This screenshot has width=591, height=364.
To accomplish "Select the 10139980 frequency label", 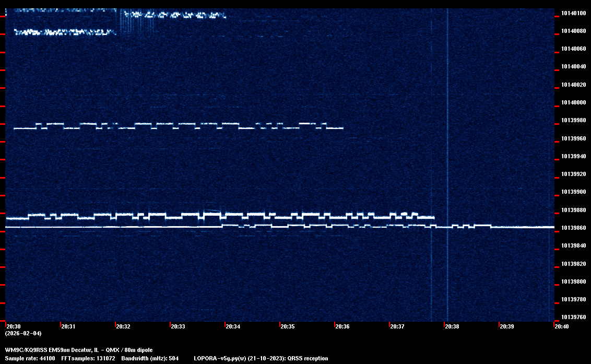I will [573, 121].
